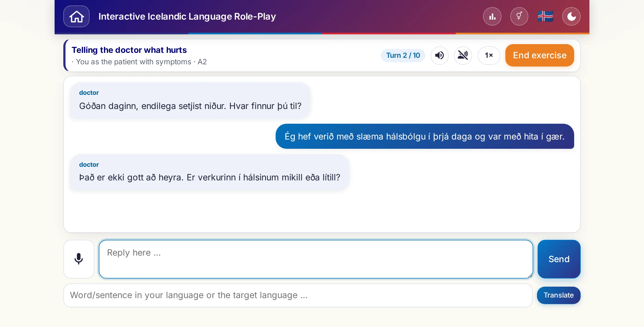
Task: Click the speaker volume icon
Action: (x=440, y=55)
